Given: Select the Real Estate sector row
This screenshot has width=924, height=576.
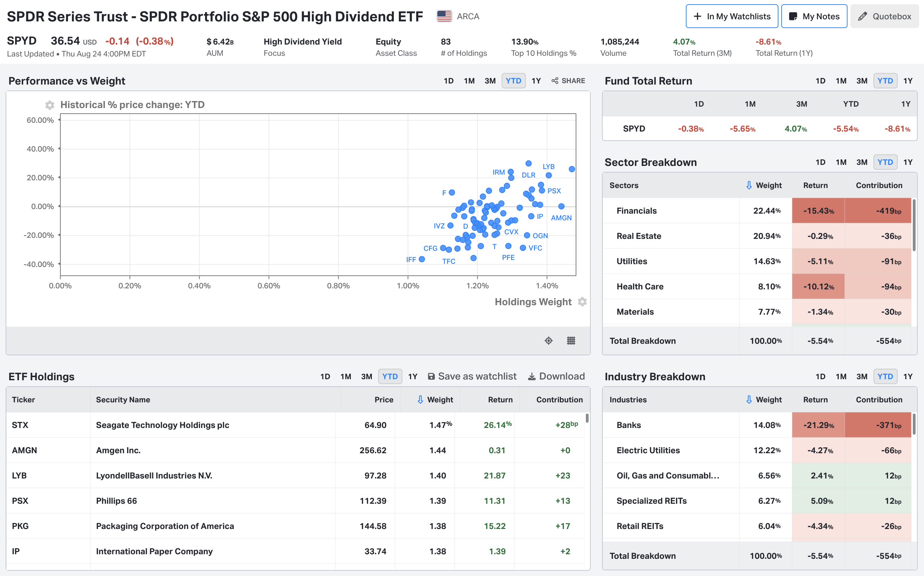Looking at the screenshot, I should (757, 236).
